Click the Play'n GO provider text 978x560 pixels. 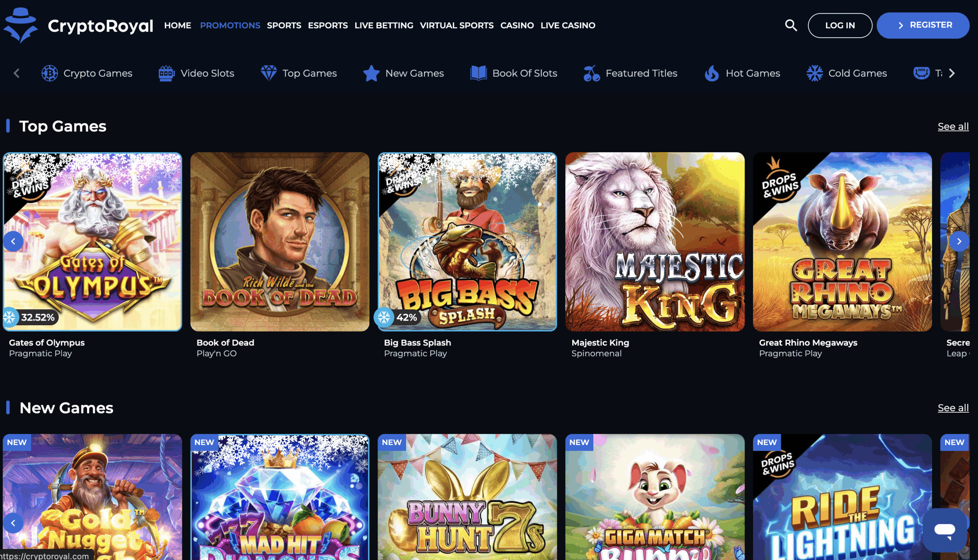[x=216, y=353]
